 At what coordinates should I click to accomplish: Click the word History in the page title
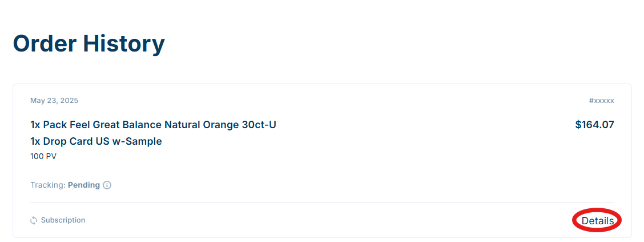click(x=123, y=43)
